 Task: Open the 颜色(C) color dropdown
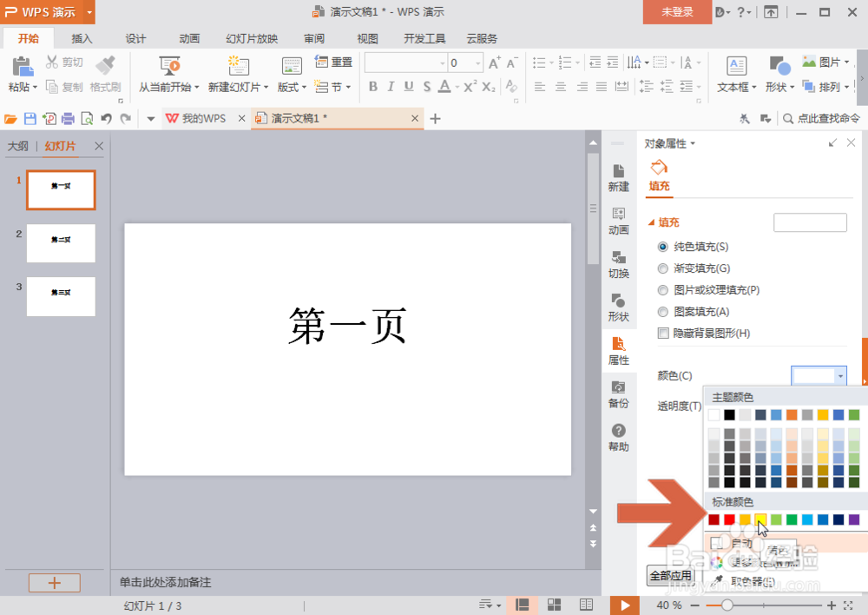click(x=819, y=375)
